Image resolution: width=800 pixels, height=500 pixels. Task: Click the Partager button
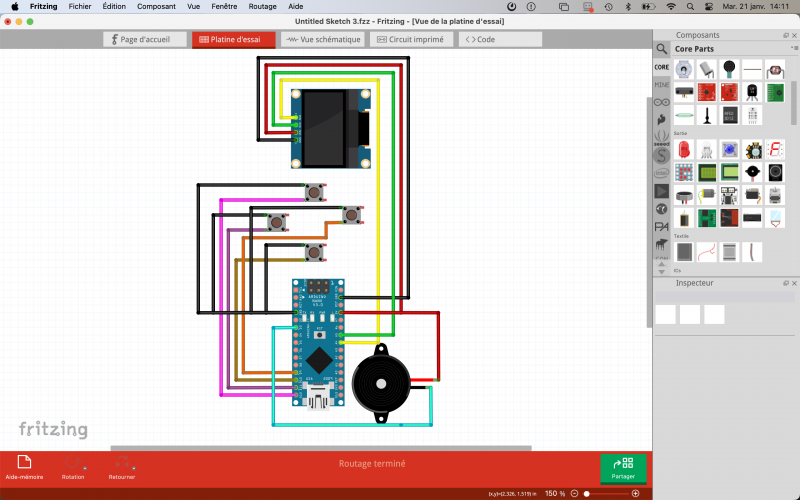pos(623,467)
